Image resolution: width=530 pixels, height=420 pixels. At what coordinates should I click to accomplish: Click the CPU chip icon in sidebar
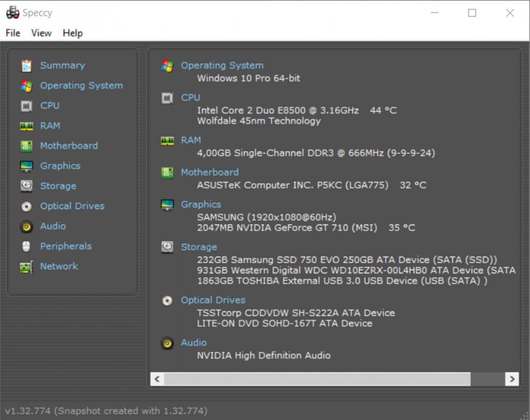(26, 105)
